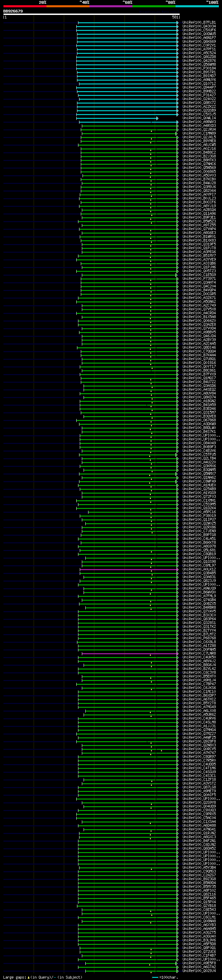The height and width of the screenshot is (980, 222).
Task: Select hit label UniRef100_Q8Z116
Action: coord(199,894)
